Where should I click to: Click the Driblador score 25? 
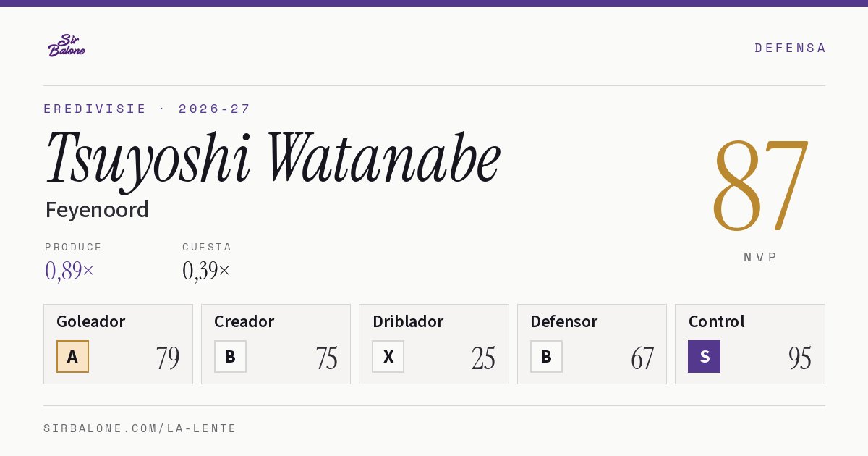point(483,358)
